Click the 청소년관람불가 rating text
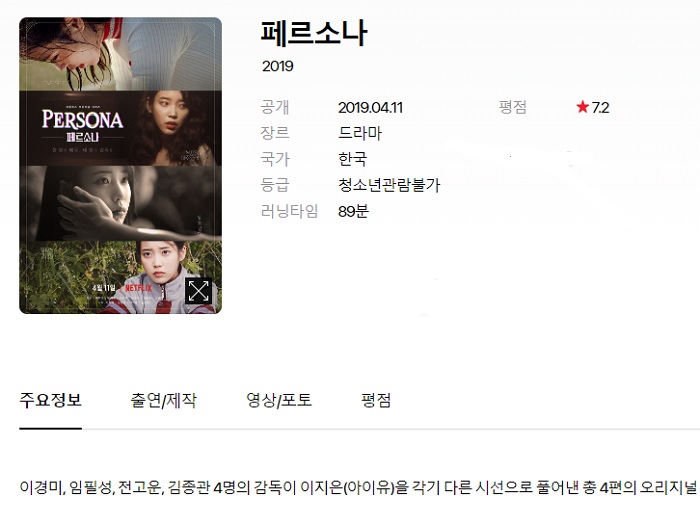The height and width of the screenshot is (524, 700). click(389, 185)
